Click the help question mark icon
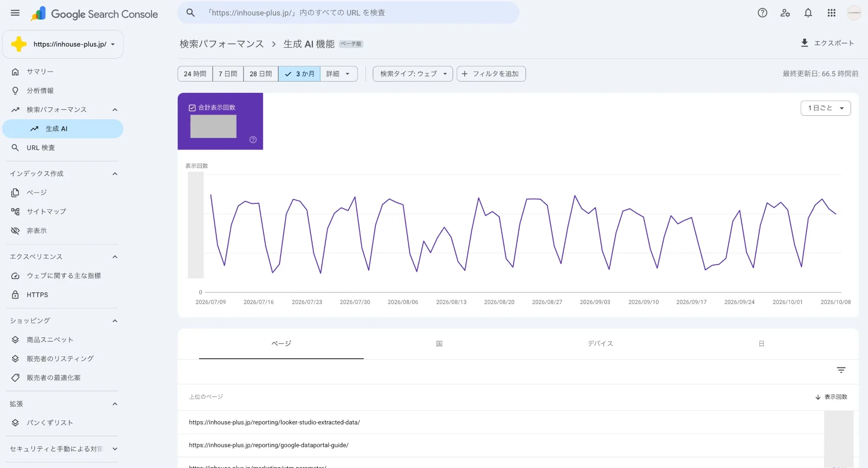 (x=763, y=13)
